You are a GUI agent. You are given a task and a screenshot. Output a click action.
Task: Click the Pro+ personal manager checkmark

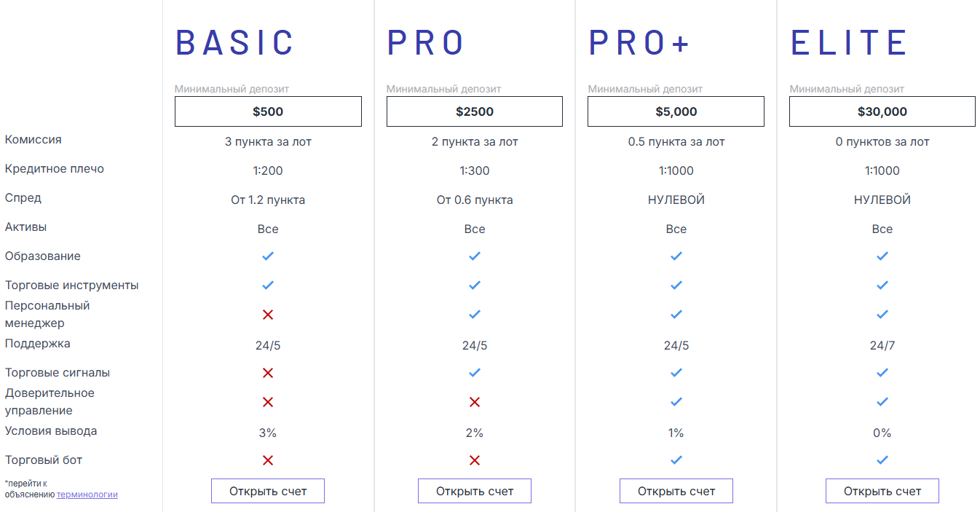pyautogui.click(x=676, y=315)
